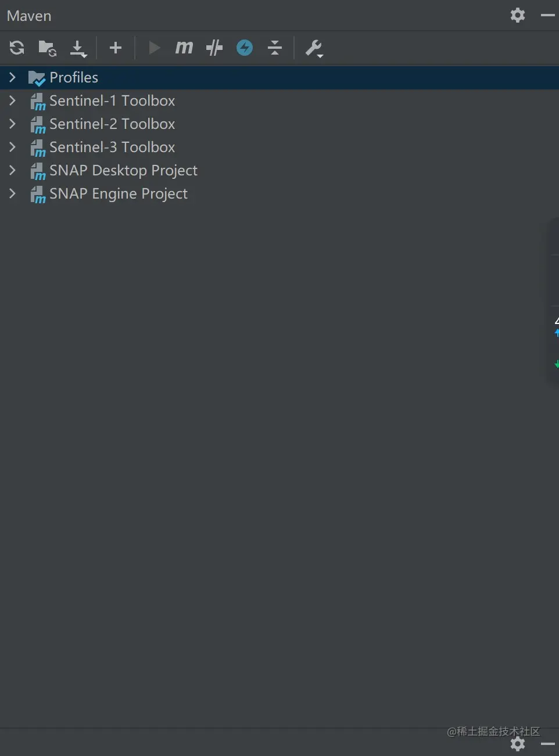The height and width of the screenshot is (756, 559).
Task: Download sources and documentation icon
Action: tap(78, 49)
